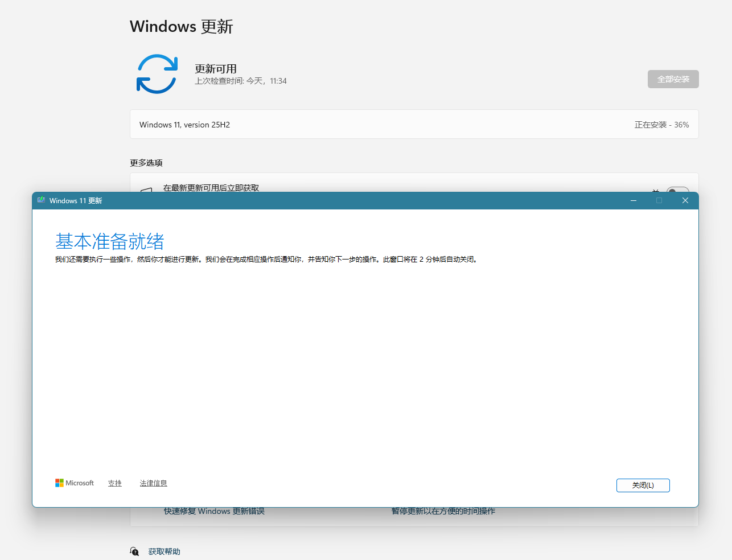Click the 获取帮助 headset icon

coord(134,551)
